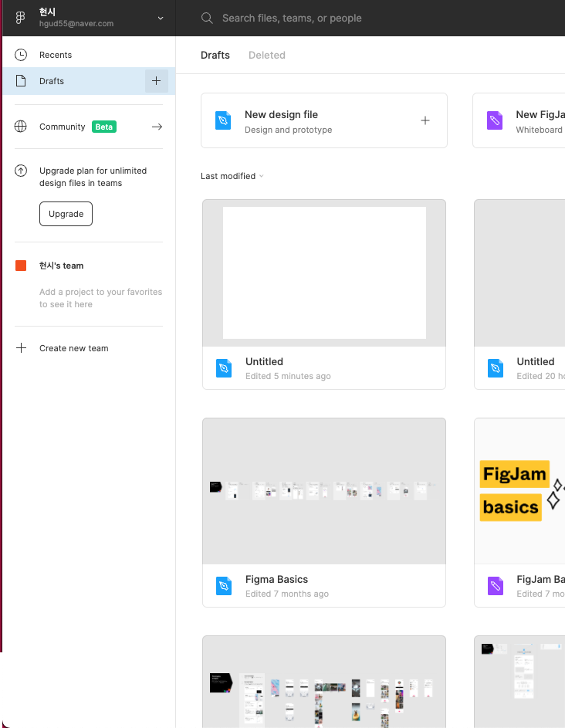The image size is (565, 728).
Task: Focus the Search files, teams, or people field
Action: click(x=292, y=18)
